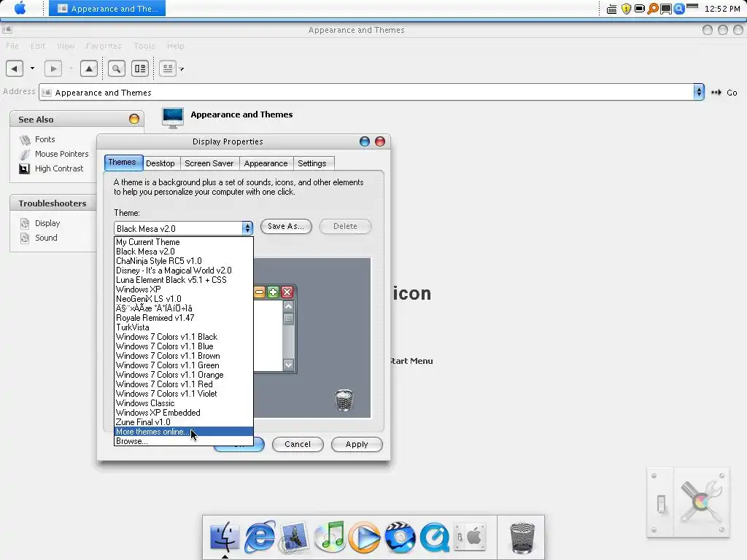
Task: Click the Apply button
Action: [x=357, y=444]
